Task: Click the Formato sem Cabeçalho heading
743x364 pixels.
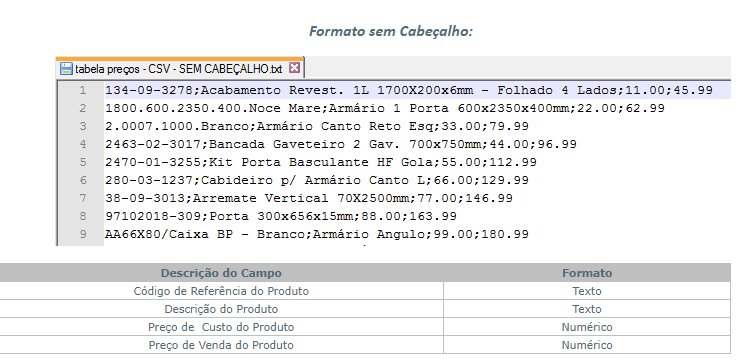Action: 391,31
